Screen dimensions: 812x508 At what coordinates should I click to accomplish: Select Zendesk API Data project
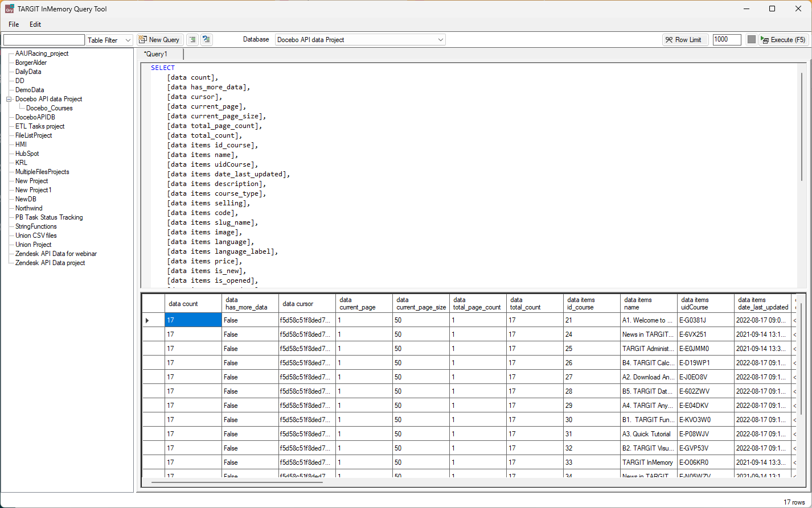[50, 263]
